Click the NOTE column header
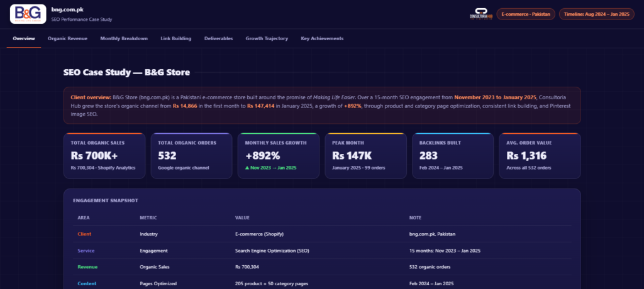Image resolution: width=644 pixels, height=289 pixels. [x=415, y=218]
